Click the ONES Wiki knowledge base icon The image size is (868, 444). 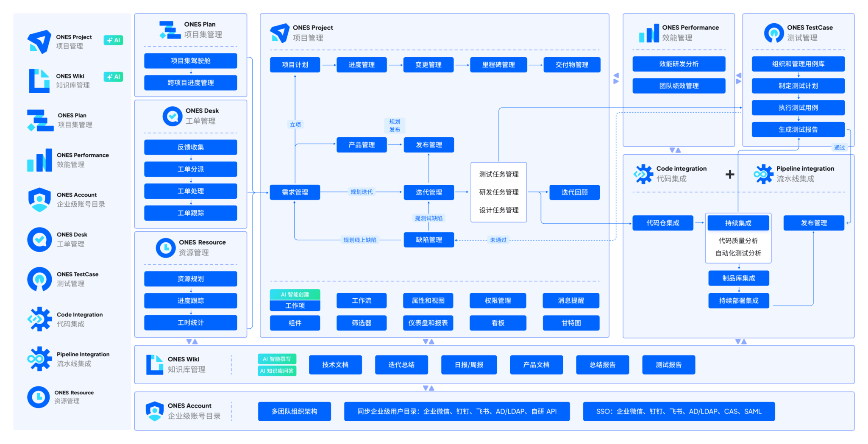pos(39,80)
